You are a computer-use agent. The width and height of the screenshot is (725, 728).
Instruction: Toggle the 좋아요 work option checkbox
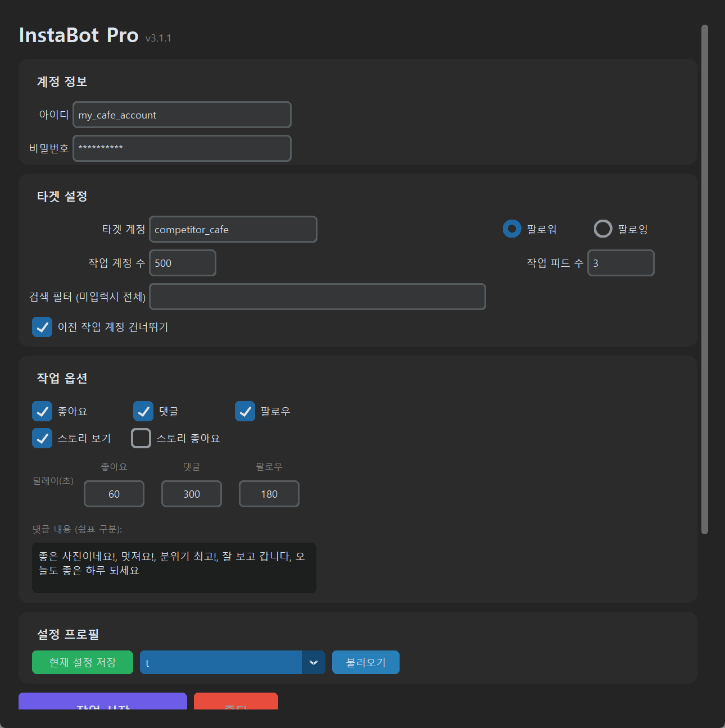click(42, 411)
